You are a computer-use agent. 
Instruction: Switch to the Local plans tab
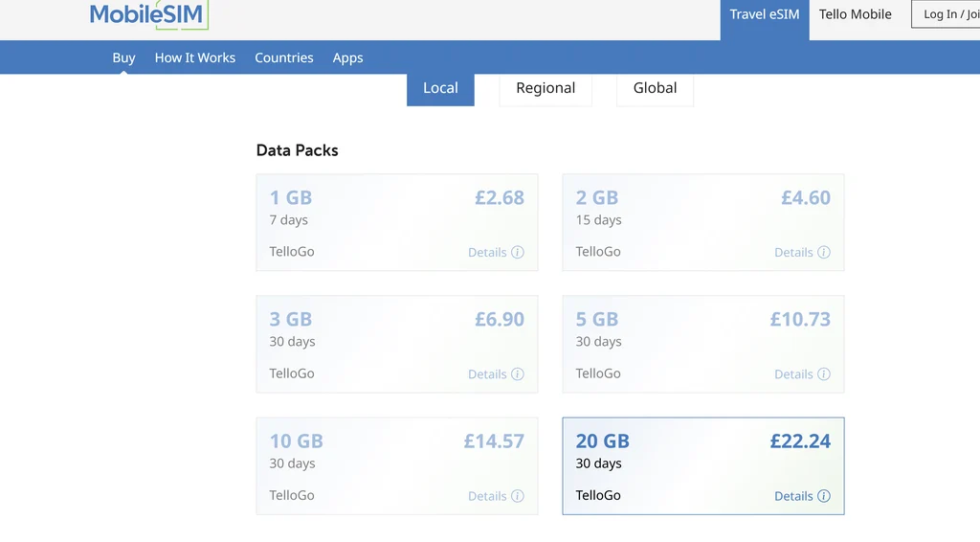coord(440,88)
